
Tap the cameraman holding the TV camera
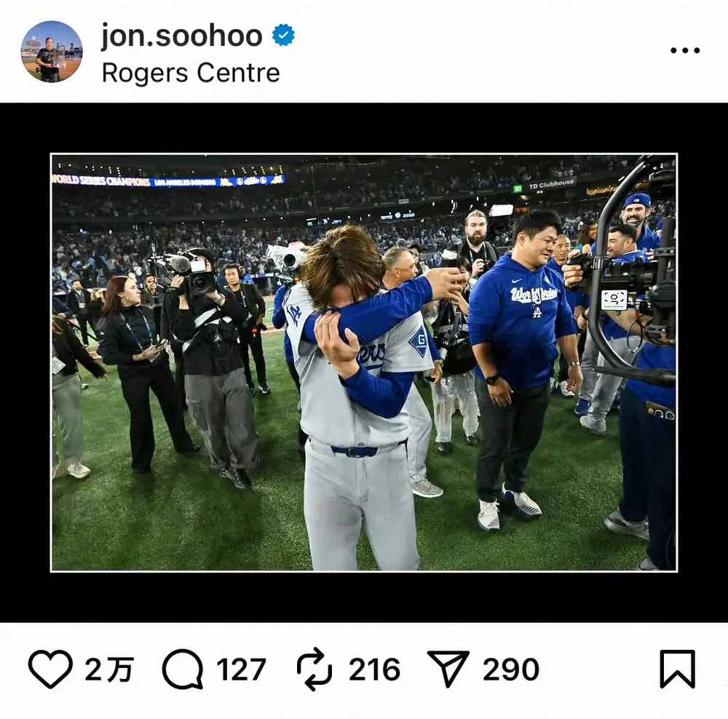tap(211, 349)
